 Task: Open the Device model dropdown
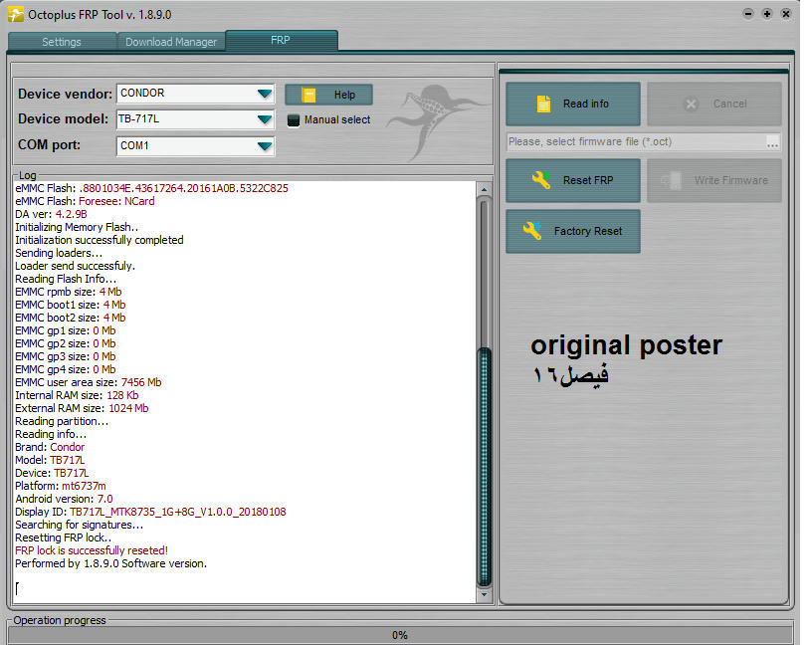pyautogui.click(x=264, y=119)
